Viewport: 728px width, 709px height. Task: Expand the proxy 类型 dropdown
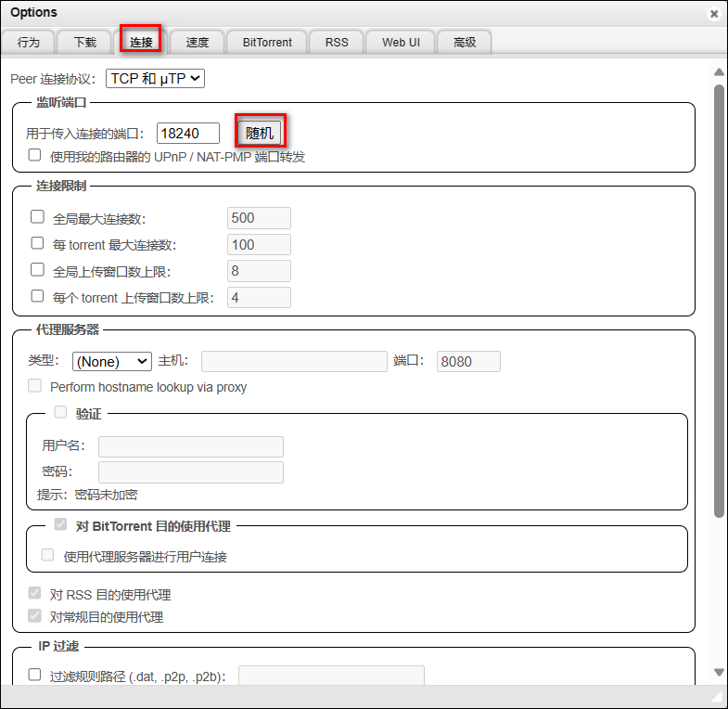click(111, 361)
